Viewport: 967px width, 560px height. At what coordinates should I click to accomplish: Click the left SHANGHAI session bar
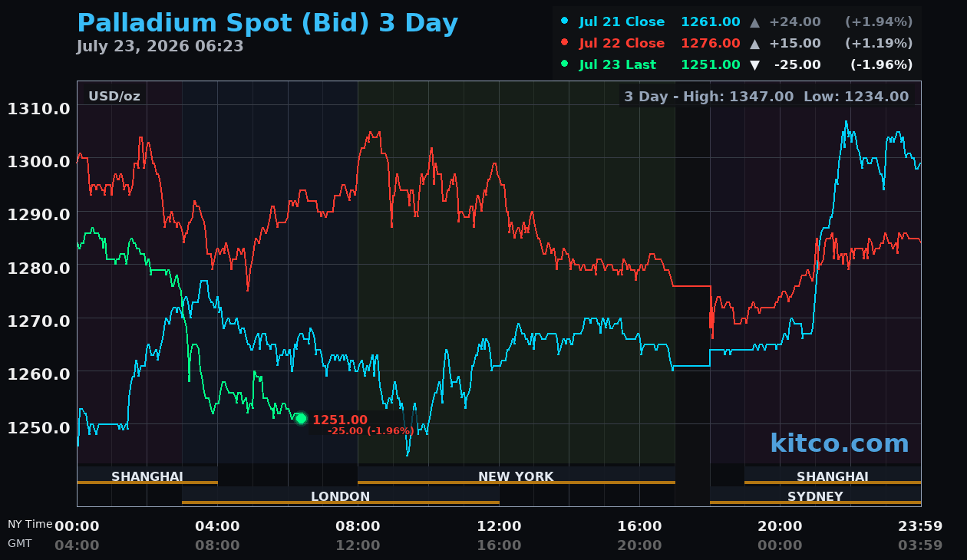(x=147, y=476)
